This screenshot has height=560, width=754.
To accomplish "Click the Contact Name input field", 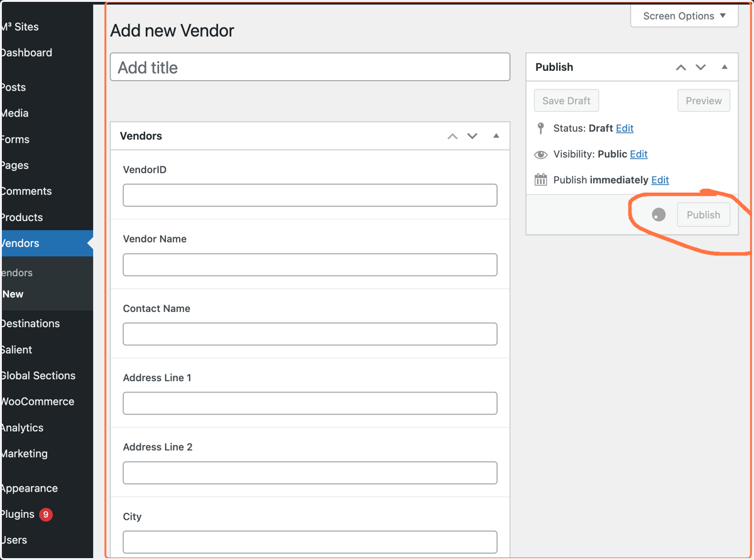I will pos(310,334).
